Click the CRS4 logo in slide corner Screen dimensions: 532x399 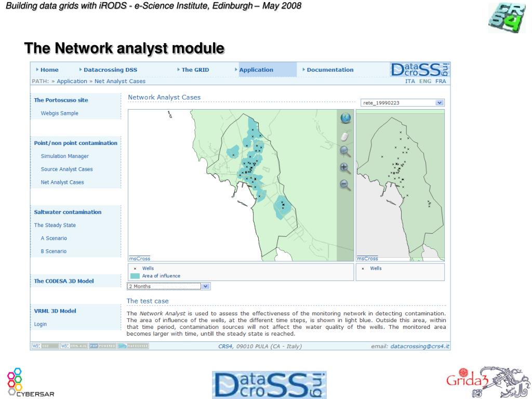tap(507, 18)
